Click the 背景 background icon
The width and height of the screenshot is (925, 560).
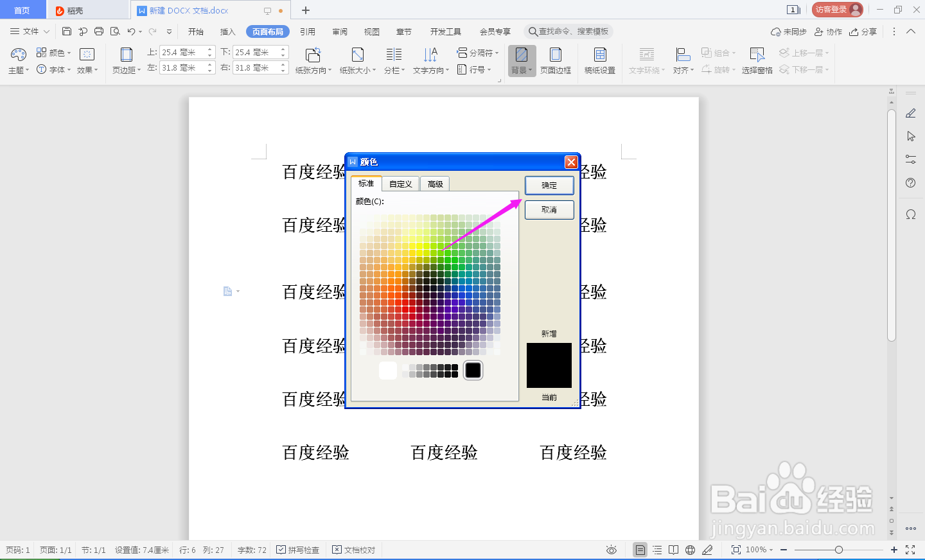(522, 55)
